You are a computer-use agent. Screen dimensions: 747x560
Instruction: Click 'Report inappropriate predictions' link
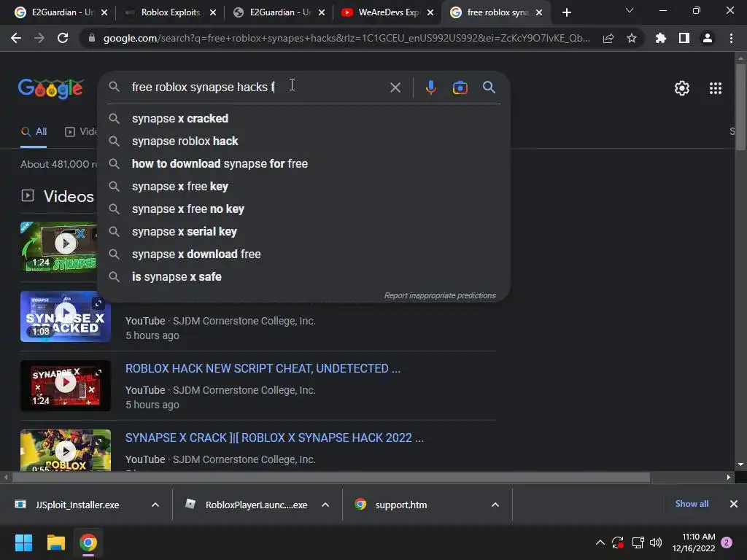440,296
